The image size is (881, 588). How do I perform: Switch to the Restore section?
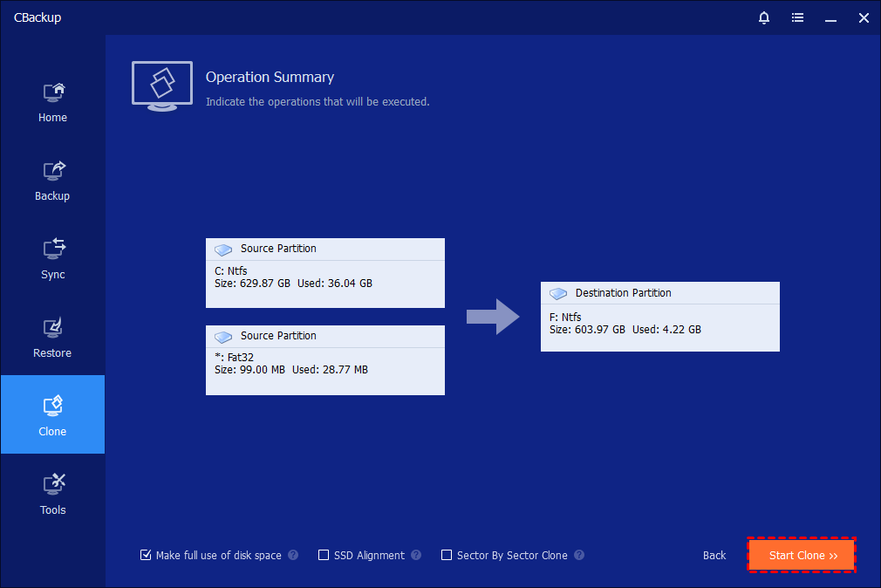point(52,337)
